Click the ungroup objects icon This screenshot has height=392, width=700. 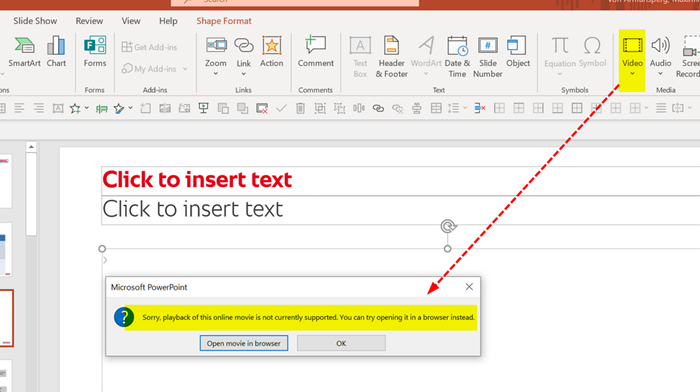click(340, 108)
